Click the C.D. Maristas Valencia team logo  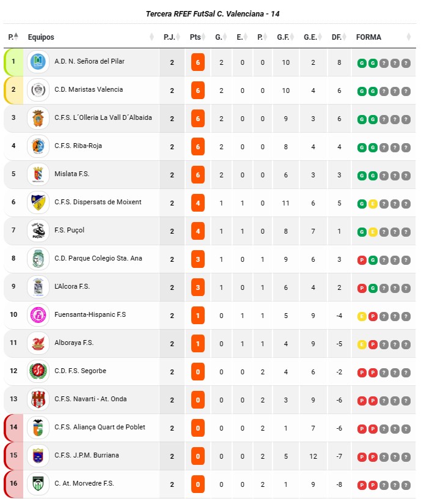tap(38, 90)
